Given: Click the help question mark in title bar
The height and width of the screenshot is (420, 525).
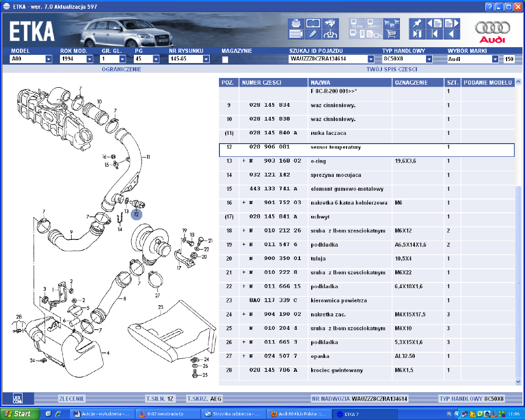Looking at the screenshot, I should pos(490,7).
